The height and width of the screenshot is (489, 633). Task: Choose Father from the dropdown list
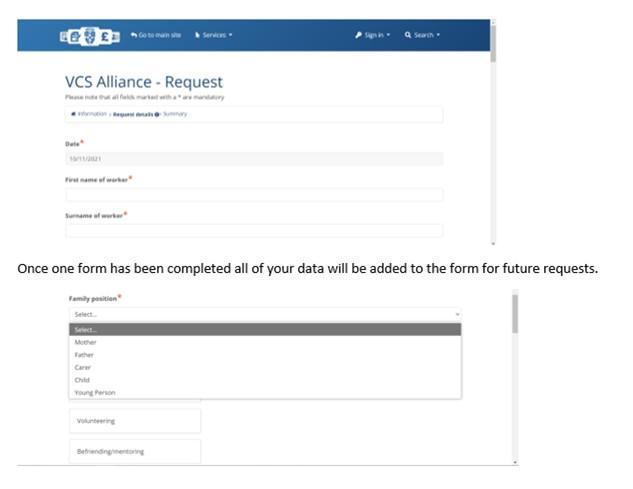point(265,355)
